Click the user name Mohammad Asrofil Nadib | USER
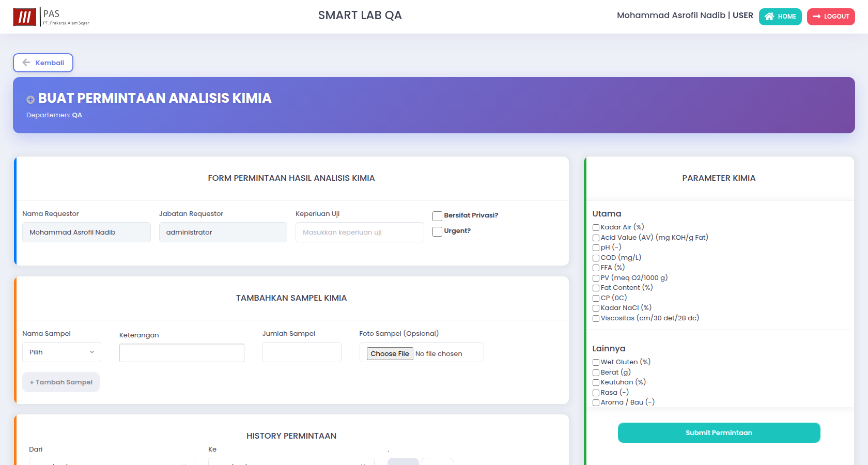 click(685, 16)
